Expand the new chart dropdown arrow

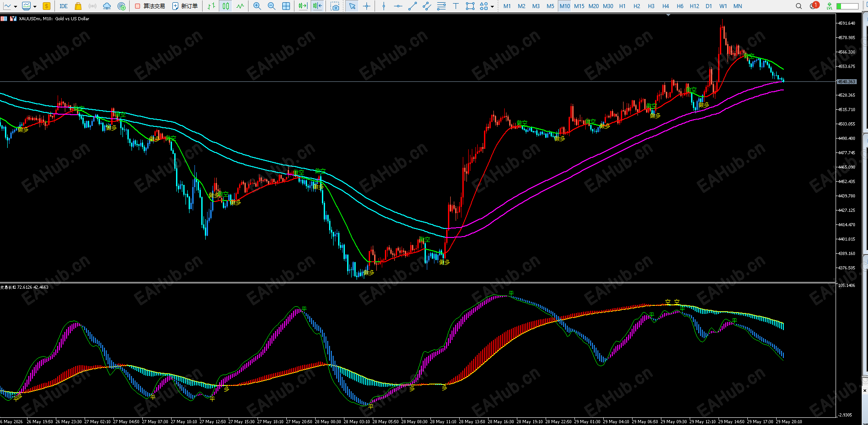(15, 6)
